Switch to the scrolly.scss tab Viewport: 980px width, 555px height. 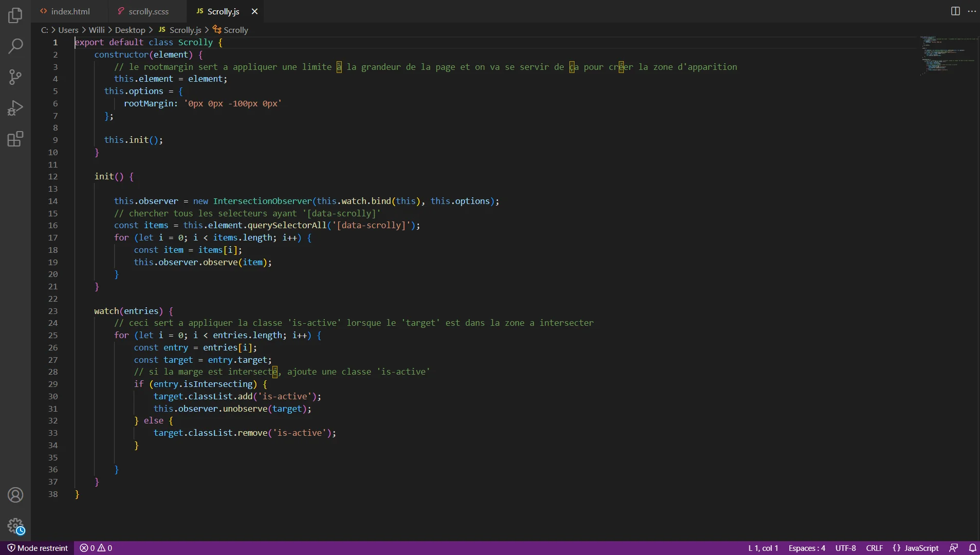148,11
